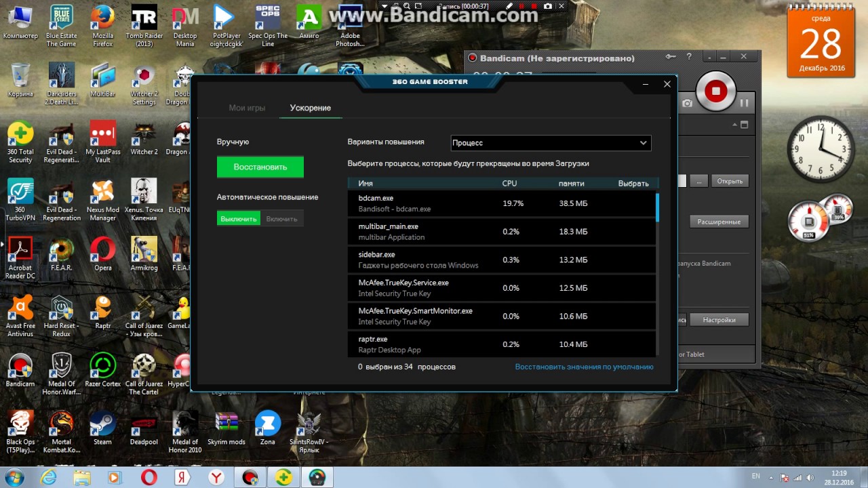Click the 360 TurboVPN desktop icon
The height and width of the screenshot is (488, 868).
pos(20,201)
